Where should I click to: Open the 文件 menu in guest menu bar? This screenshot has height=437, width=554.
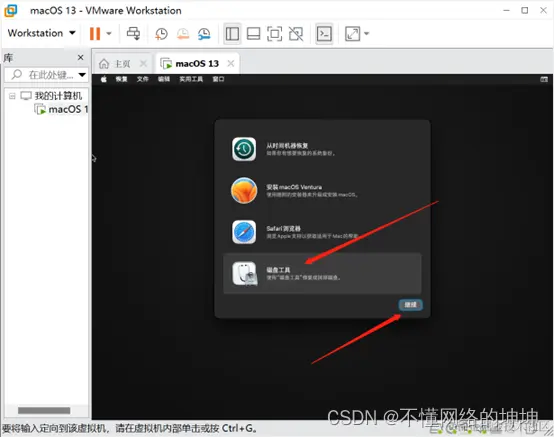coord(142,79)
